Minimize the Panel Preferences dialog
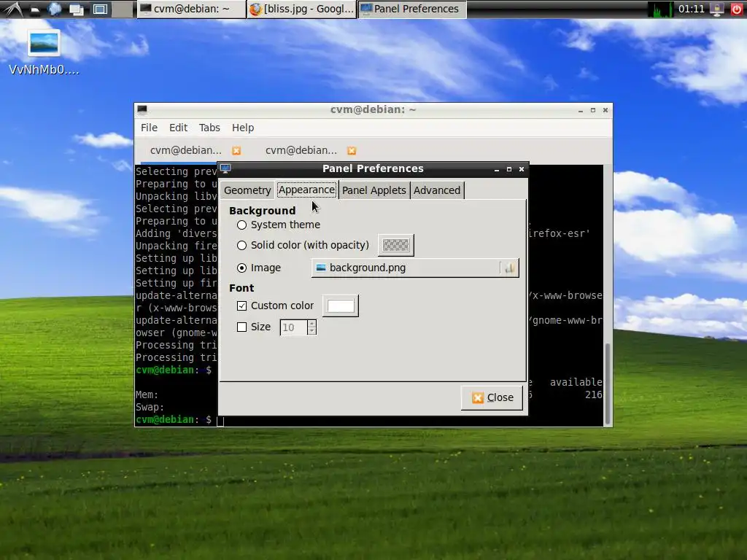This screenshot has height=560, width=747. click(497, 169)
